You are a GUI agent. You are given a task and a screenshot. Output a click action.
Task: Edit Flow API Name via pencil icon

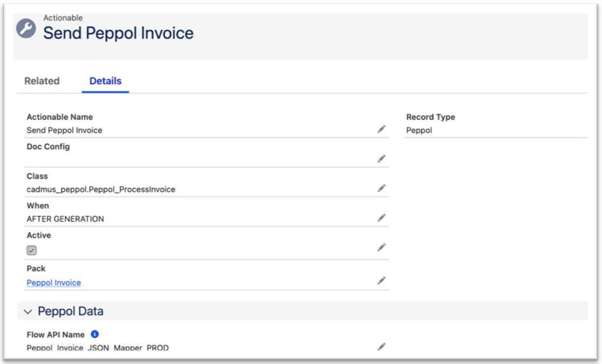pyautogui.click(x=382, y=347)
